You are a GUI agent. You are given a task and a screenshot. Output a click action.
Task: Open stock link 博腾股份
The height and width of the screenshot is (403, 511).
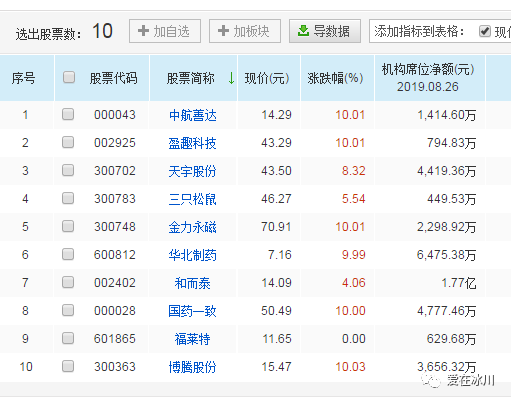(192, 367)
